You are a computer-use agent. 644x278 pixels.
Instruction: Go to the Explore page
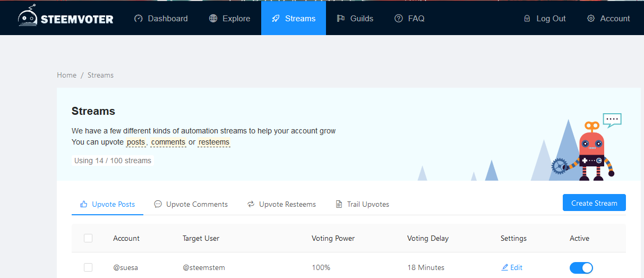(x=229, y=19)
